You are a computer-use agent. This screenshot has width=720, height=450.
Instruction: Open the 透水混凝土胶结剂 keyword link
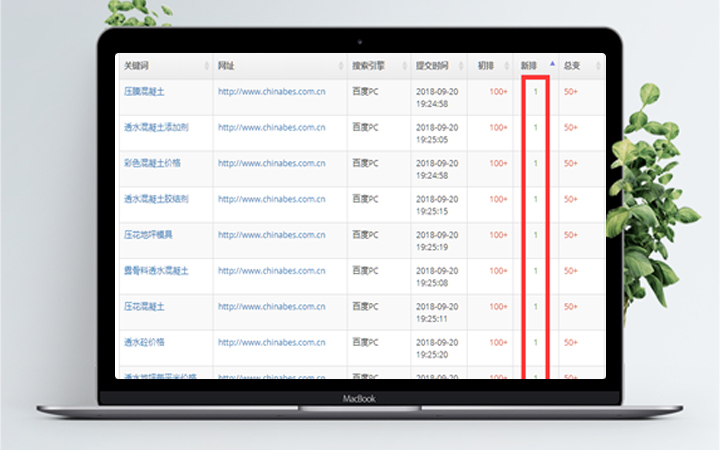point(156,199)
